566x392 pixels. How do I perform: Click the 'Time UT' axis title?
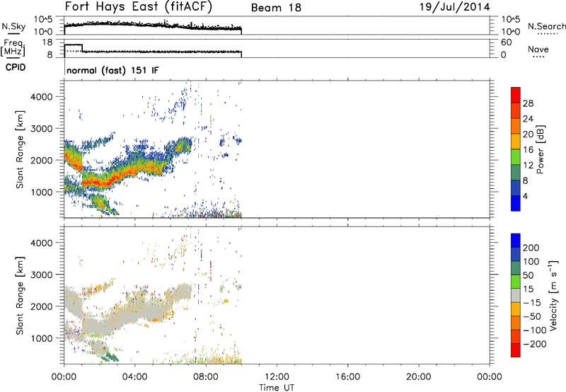click(277, 387)
